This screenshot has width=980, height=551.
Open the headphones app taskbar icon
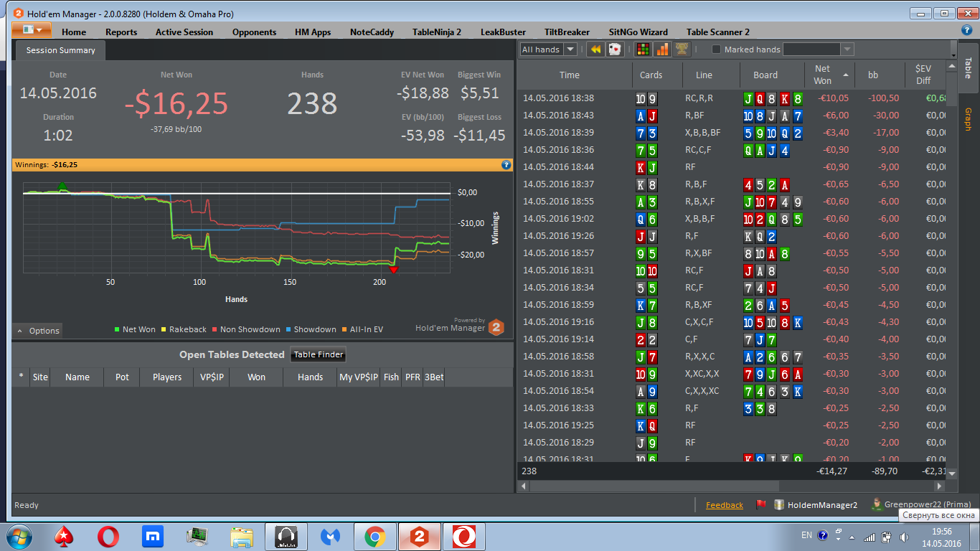pyautogui.click(x=286, y=536)
